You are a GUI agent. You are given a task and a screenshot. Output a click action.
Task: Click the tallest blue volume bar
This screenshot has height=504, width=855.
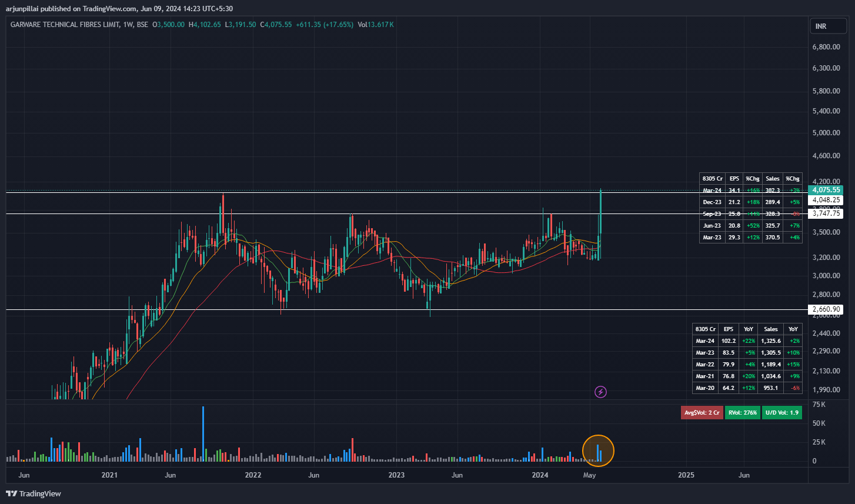pos(203,433)
